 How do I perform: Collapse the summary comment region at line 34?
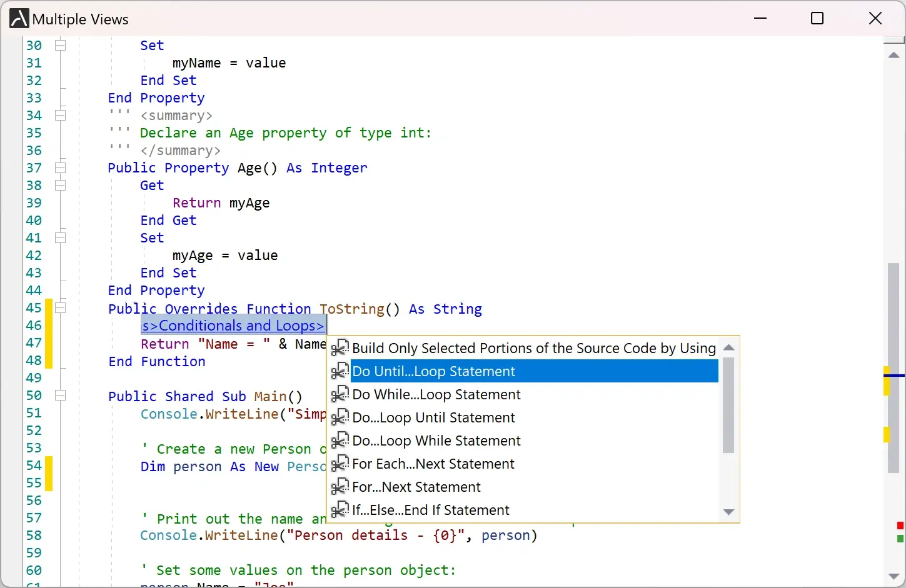pos(61,115)
